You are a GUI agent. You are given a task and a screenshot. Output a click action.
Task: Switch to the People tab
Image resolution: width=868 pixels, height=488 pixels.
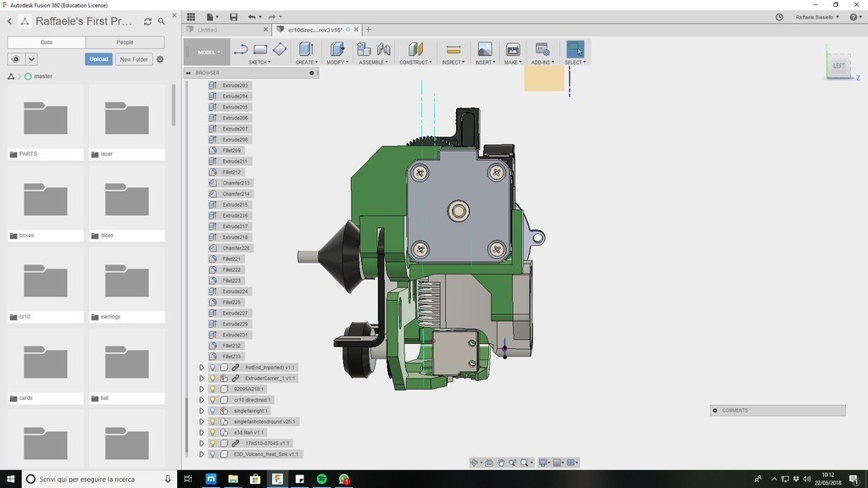[x=125, y=42]
